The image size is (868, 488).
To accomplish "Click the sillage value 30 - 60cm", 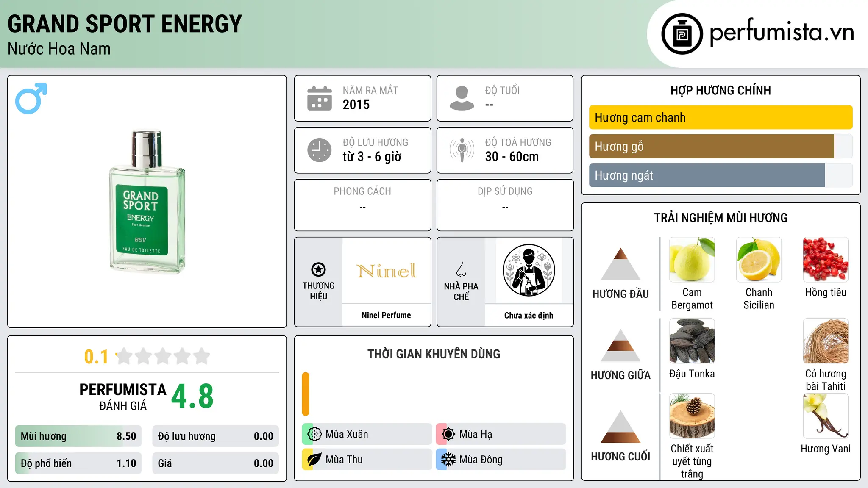I will click(512, 157).
